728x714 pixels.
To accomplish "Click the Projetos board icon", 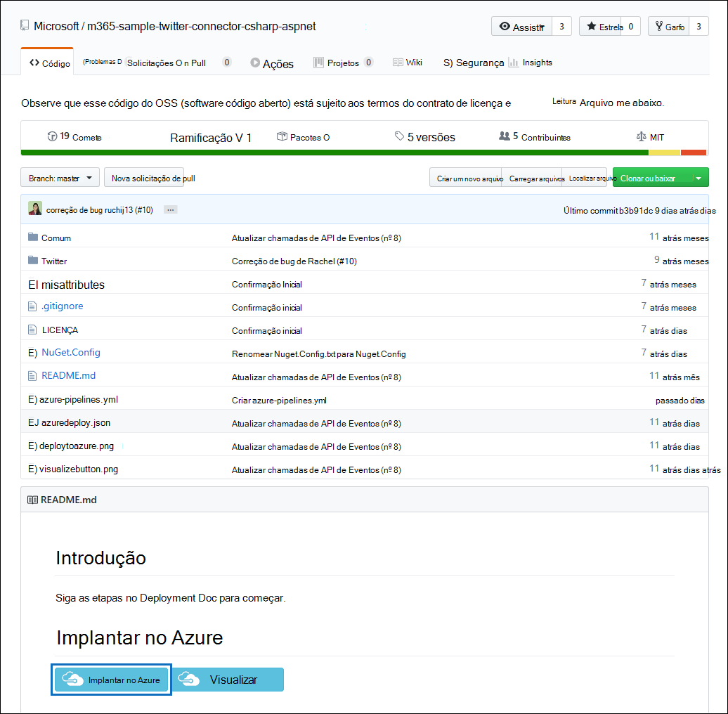I will pos(318,63).
